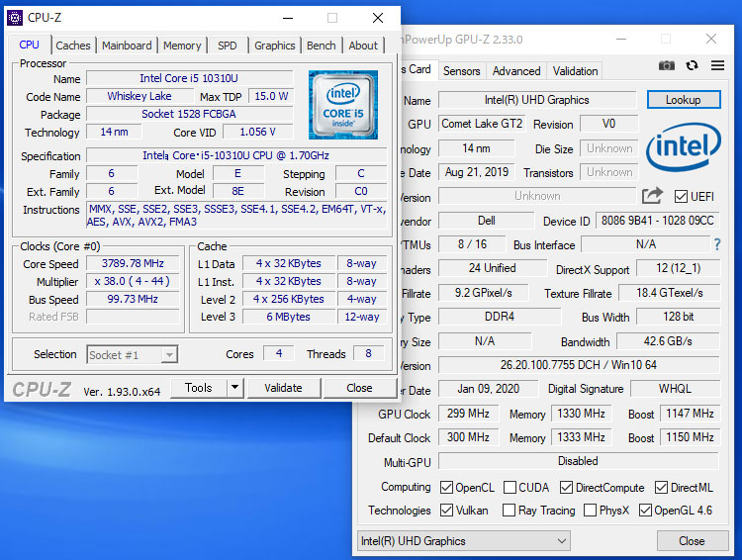Click the Release Date value Aug 21, 2019
The image size is (742, 560).
pos(477,172)
